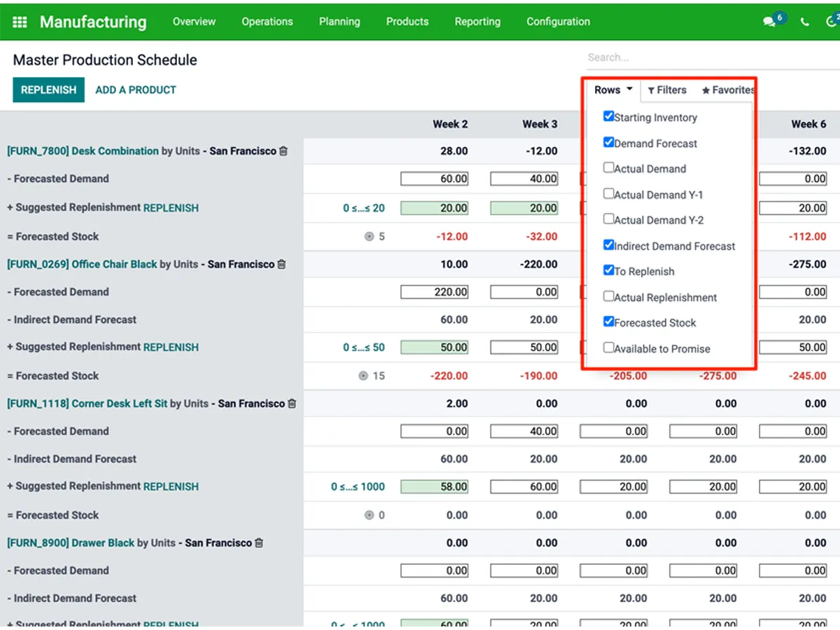The width and height of the screenshot is (840, 630).
Task: Open the apps grid menu icon
Action: click(x=20, y=22)
